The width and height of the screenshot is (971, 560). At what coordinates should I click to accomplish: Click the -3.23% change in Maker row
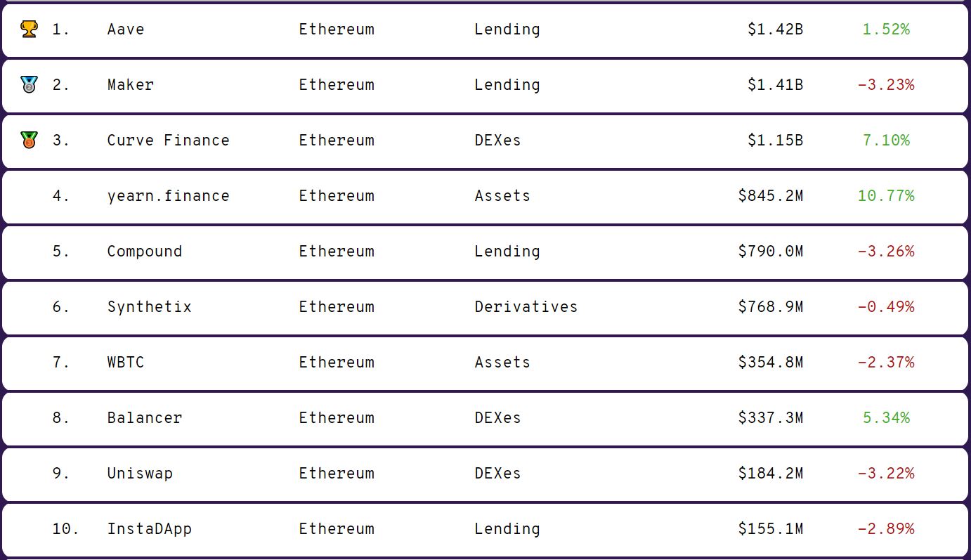click(x=886, y=85)
